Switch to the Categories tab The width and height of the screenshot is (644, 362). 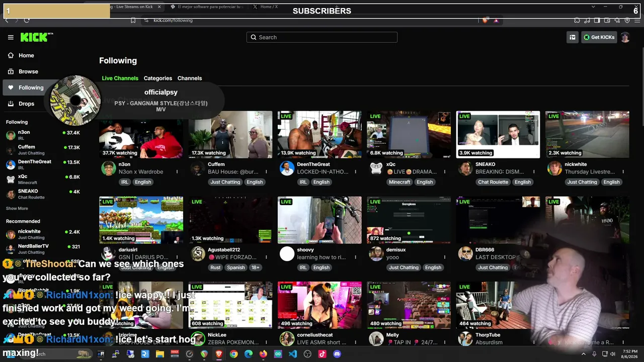click(158, 78)
